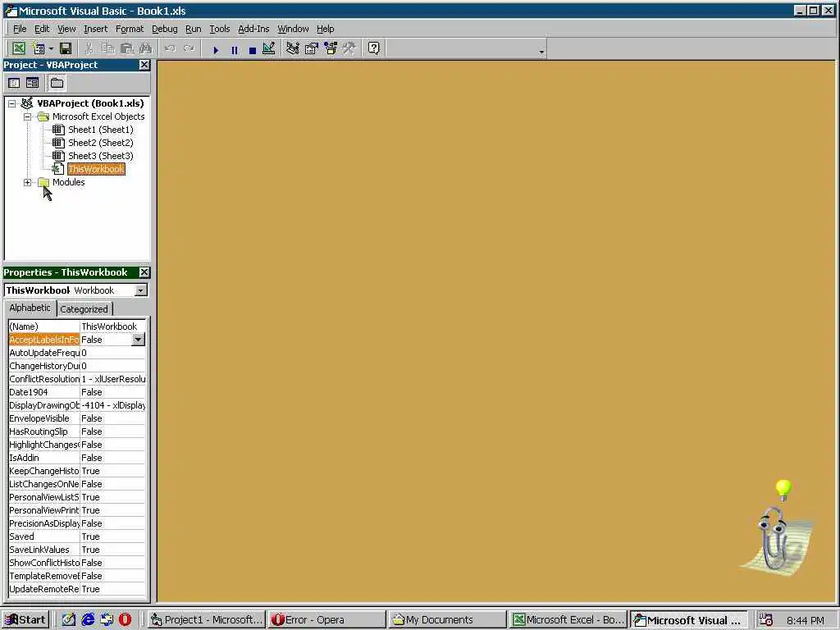The height and width of the screenshot is (630, 840).
Task: Toggle Folders button in Project panel
Action: [x=57, y=83]
